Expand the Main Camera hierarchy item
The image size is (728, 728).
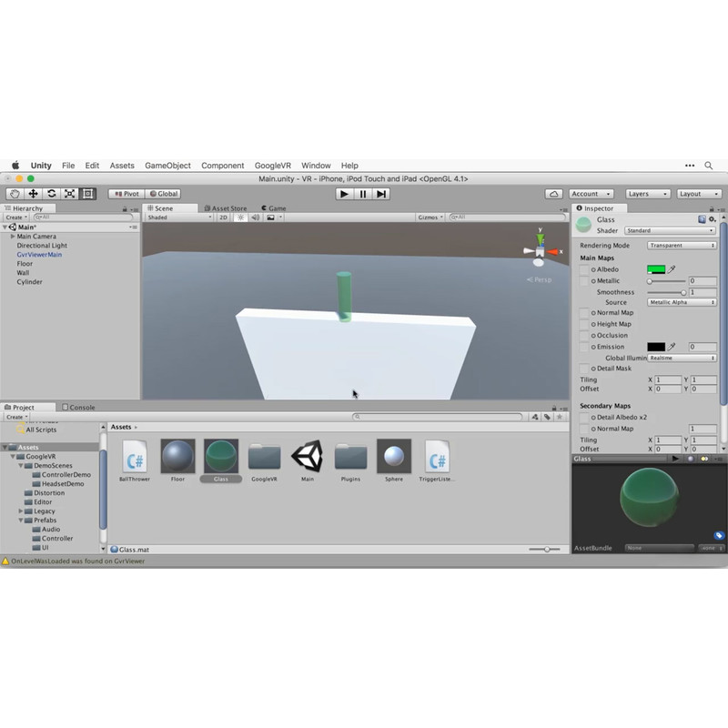click(13, 237)
